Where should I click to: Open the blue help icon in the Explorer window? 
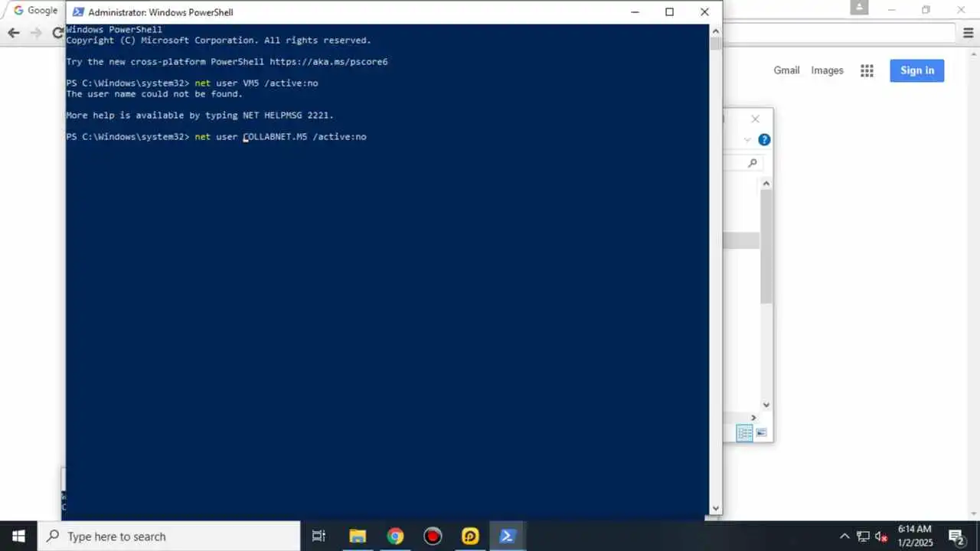point(764,140)
